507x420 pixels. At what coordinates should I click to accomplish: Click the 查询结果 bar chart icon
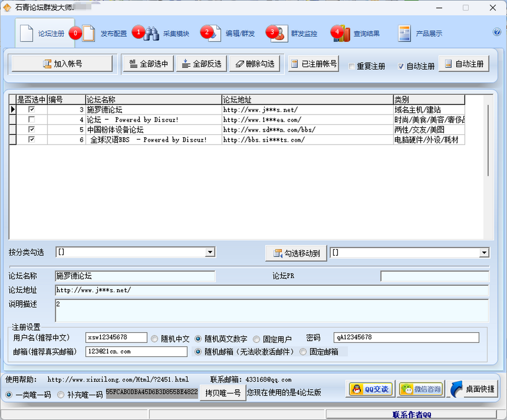343,34
